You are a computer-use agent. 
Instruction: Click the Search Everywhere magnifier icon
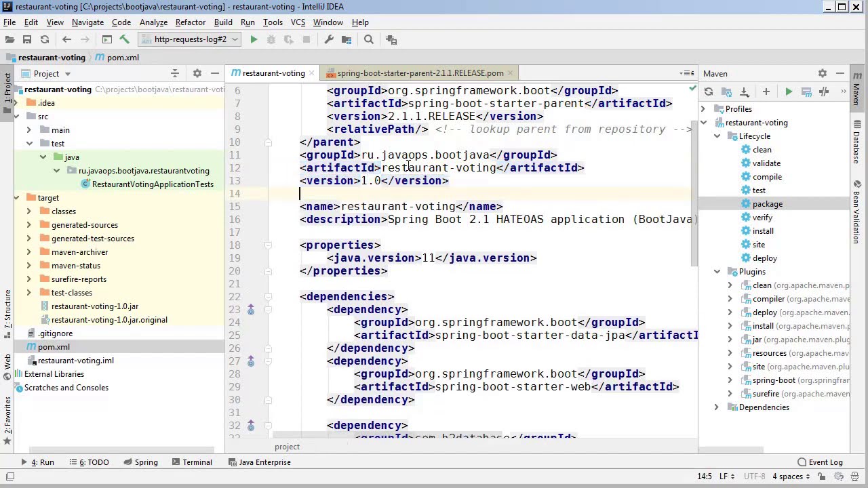369,39
